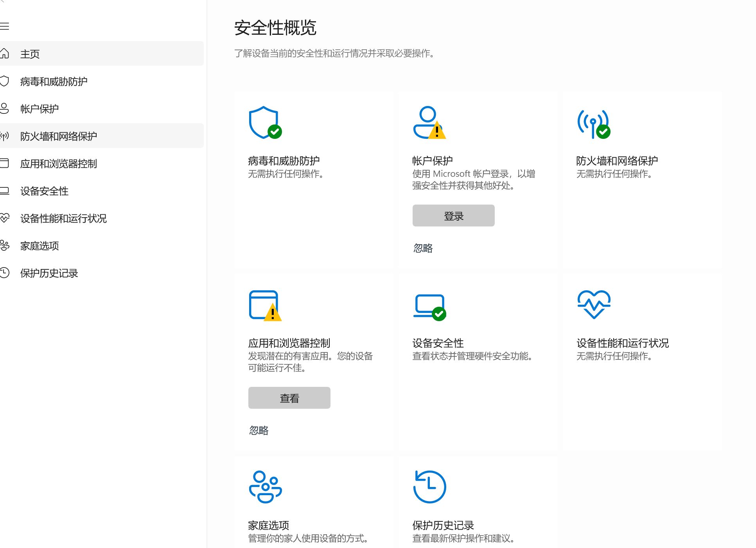
Task: Open the 保护历史记录 card title
Action: click(443, 525)
